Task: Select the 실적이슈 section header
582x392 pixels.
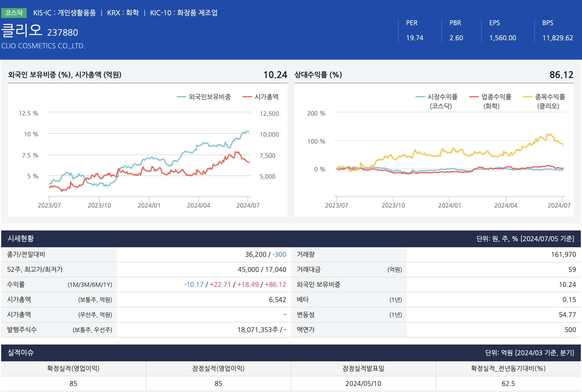Action: (21, 353)
